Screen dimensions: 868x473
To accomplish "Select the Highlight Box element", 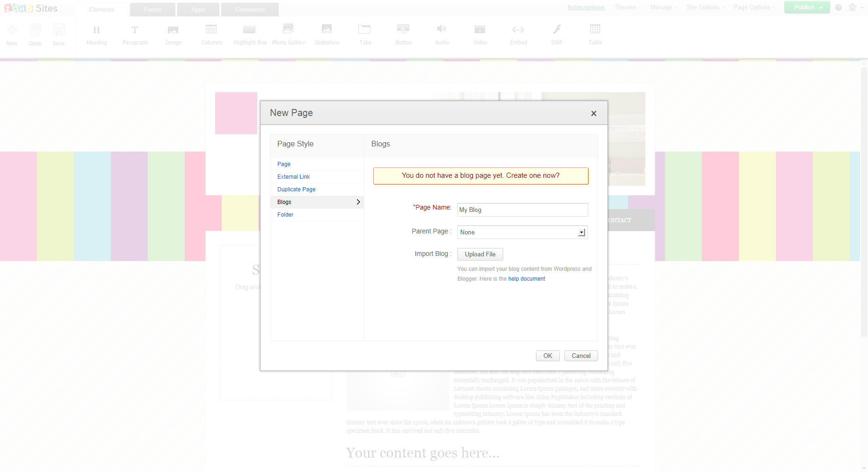I will pyautogui.click(x=250, y=35).
